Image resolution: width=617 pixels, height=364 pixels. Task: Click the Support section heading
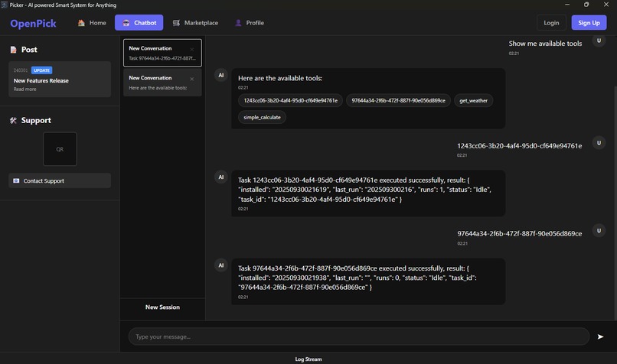36,120
